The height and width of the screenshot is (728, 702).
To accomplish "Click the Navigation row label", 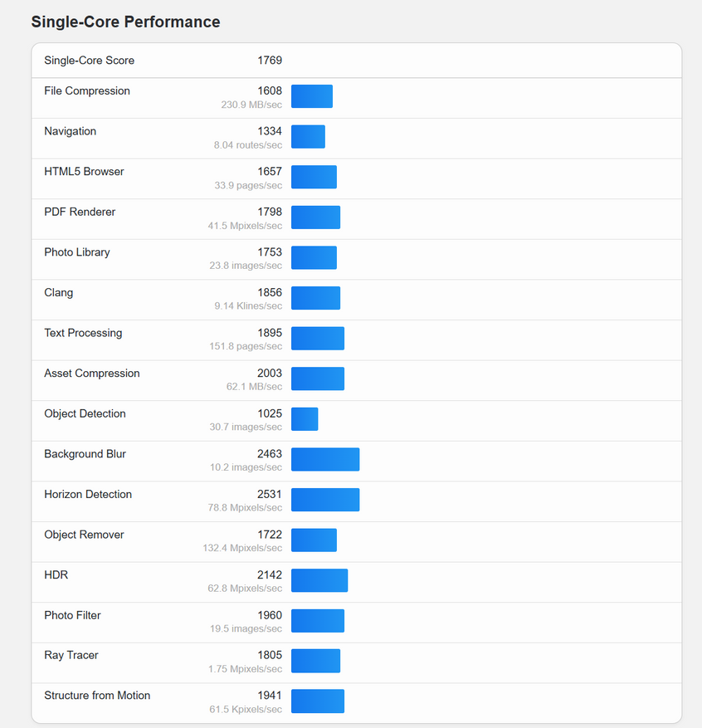I will click(x=71, y=131).
